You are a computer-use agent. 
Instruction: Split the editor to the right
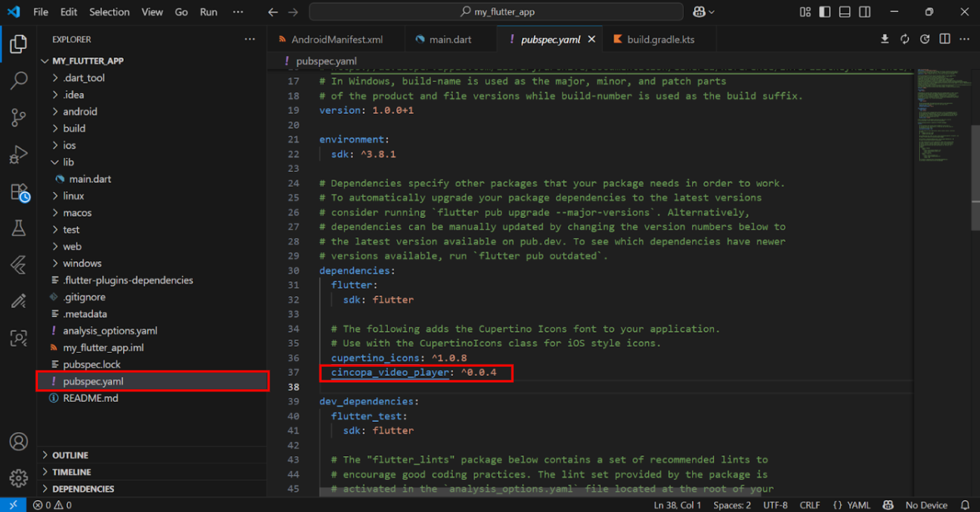point(944,39)
